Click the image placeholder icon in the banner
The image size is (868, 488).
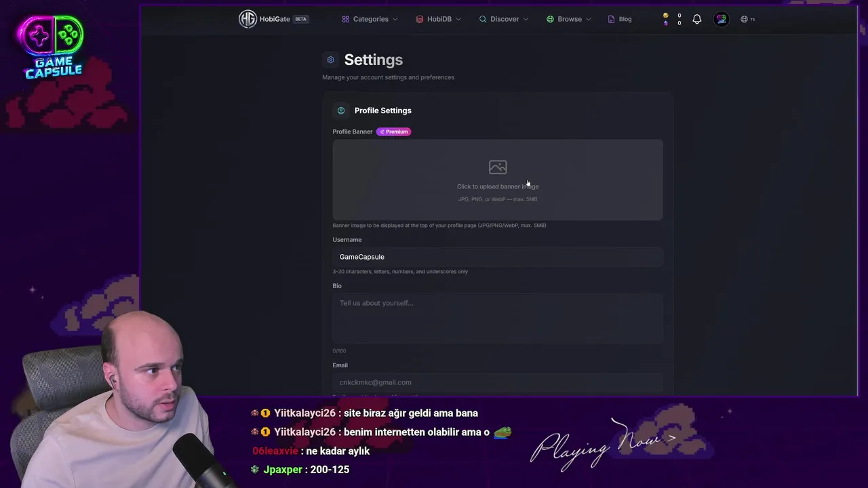point(498,167)
